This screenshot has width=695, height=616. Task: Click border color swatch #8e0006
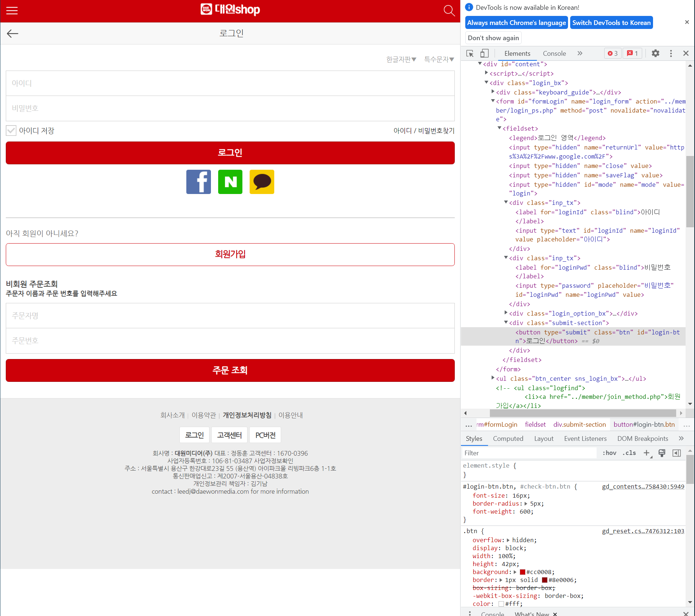coord(544,580)
